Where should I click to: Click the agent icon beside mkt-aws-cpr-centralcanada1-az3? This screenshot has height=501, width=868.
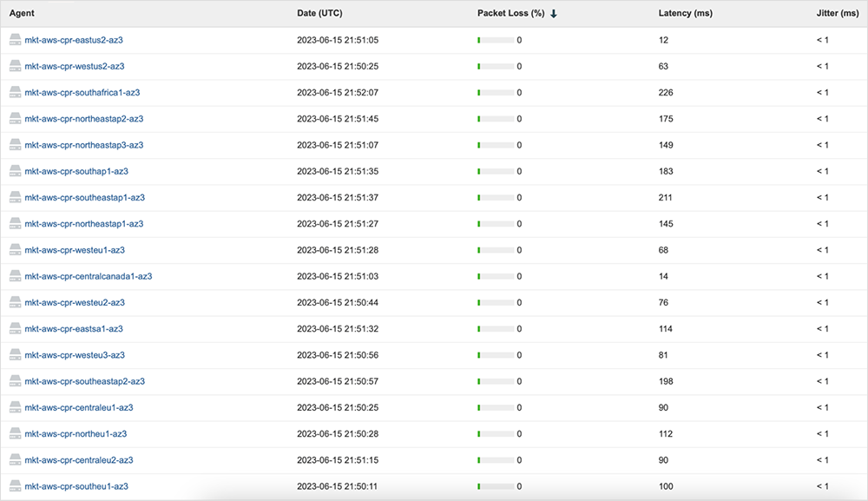tap(16, 276)
